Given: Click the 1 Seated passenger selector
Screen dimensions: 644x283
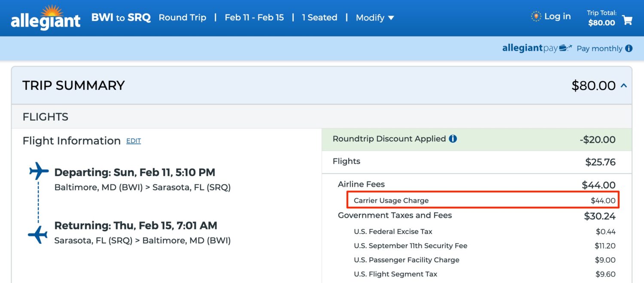Looking at the screenshot, I should pyautogui.click(x=320, y=17).
